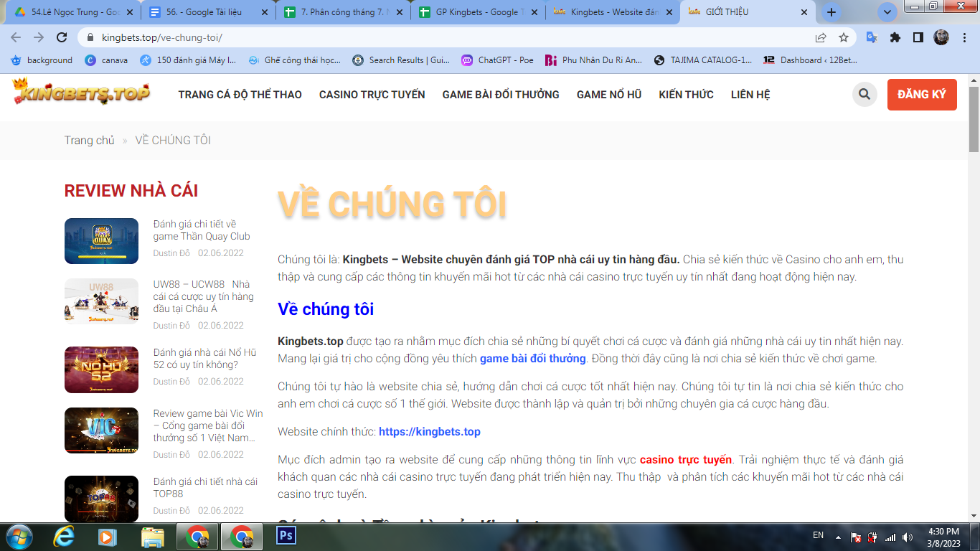Screen dimensions: 980x551
Task: Open Chrome's three-dot menu
Action: tap(964, 38)
